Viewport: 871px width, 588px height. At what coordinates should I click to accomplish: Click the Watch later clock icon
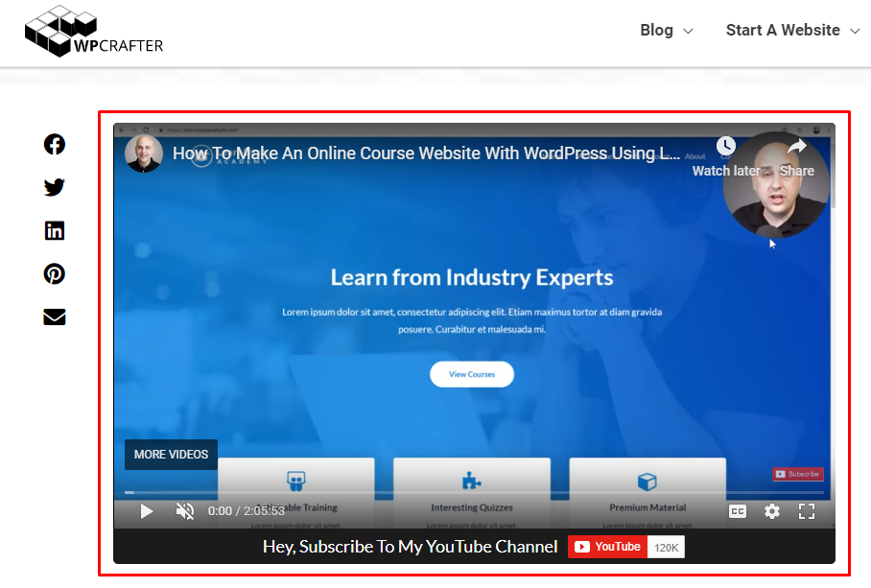(x=726, y=146)
